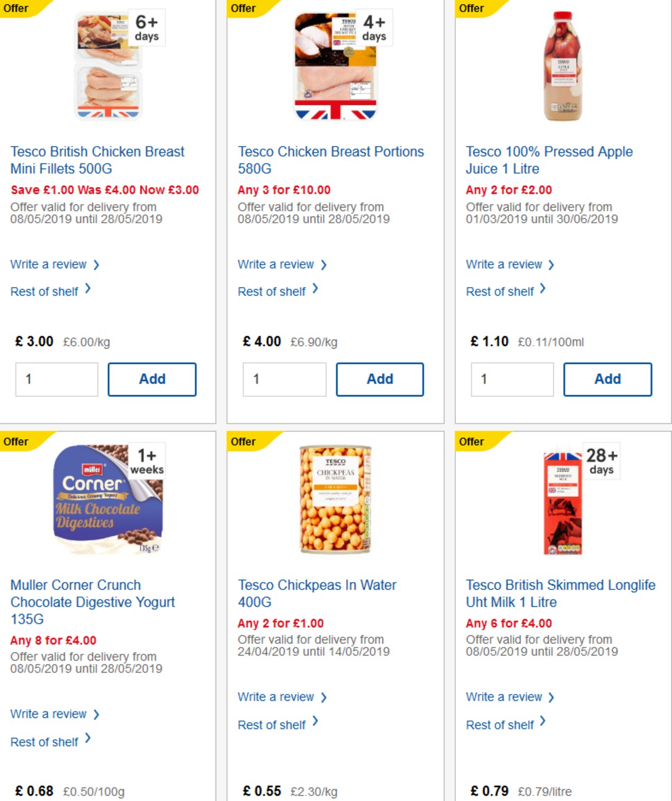Write a review for the apple juice
672x801 pixels.
505,264
